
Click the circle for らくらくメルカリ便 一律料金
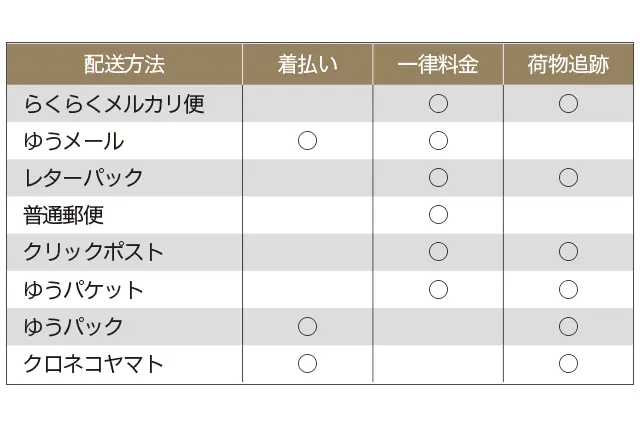438,104
